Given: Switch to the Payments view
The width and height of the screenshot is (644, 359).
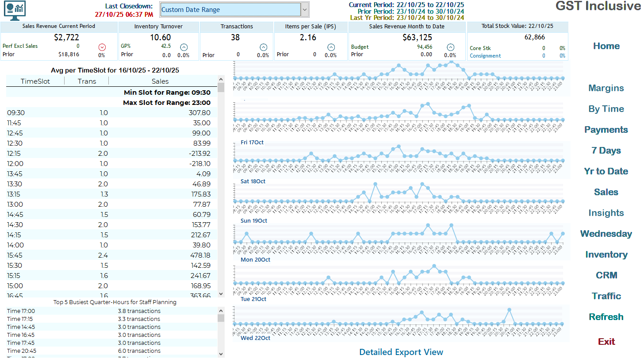Looking at the screenshot, I should [606, 130].
